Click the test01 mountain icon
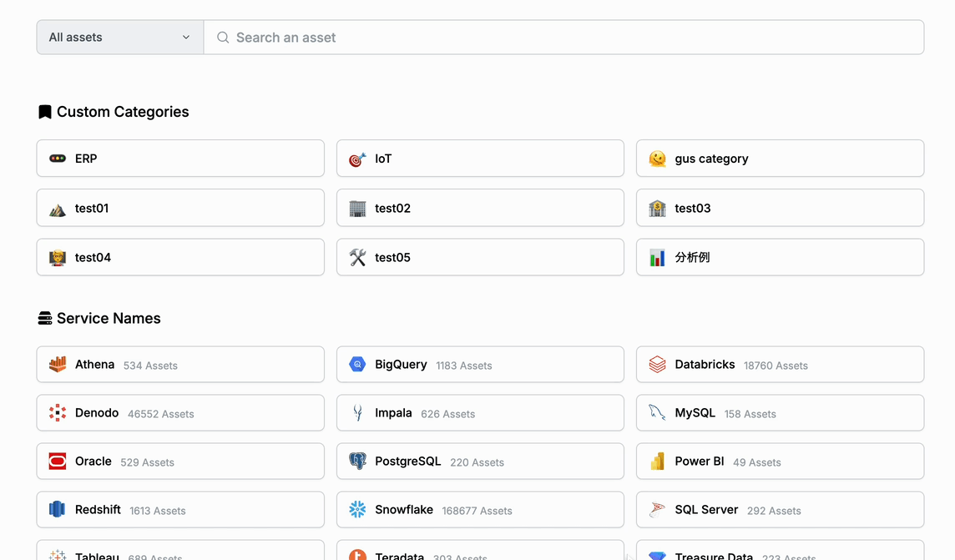 point(58,209)
